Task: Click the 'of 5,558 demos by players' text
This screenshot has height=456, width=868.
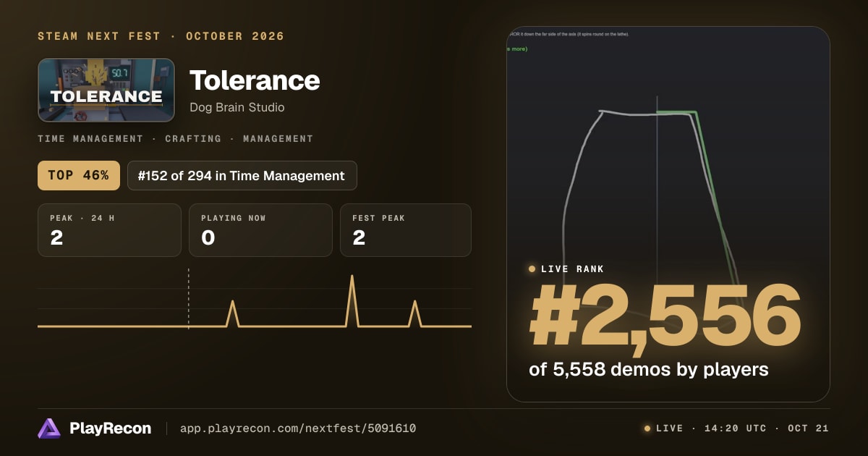Action: point(649,369)
